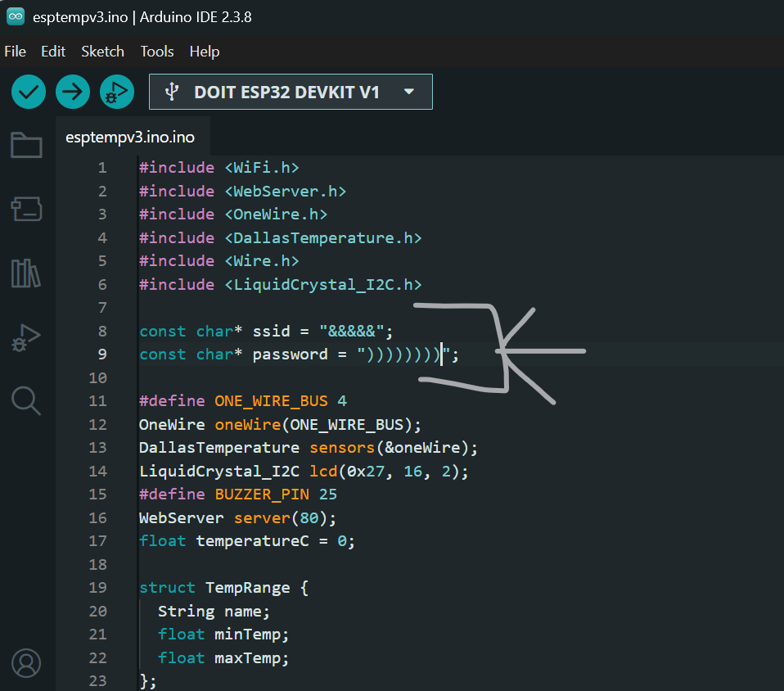
Task: Click the #include <Wire.h> line
Action: click(x=219, y=260)
